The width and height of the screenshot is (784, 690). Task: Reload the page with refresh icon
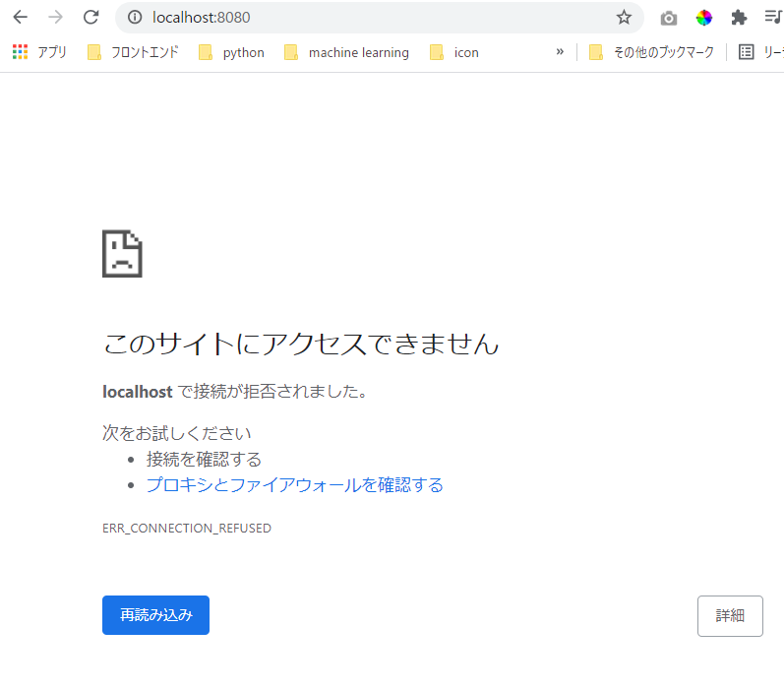pyautogui.click(x=91, y=17)
